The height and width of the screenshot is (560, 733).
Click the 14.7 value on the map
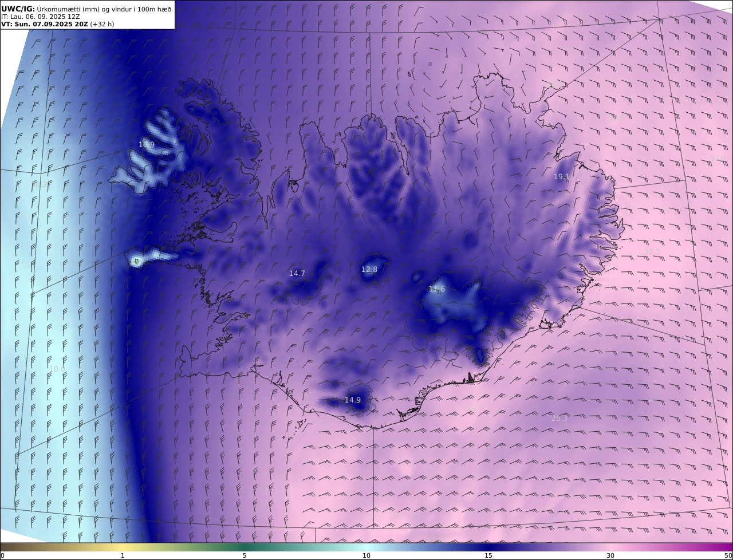point(297,274)
